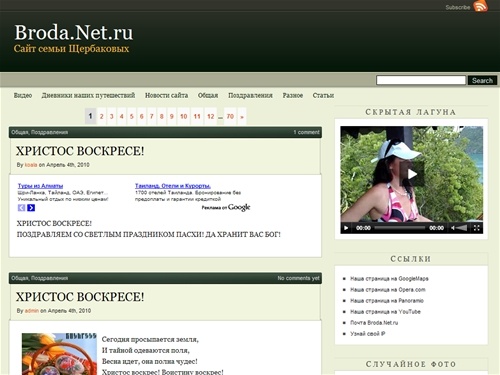500x375 pixels.
Task: Click the Реклама от Google label
Action: [x=226, y=207]
